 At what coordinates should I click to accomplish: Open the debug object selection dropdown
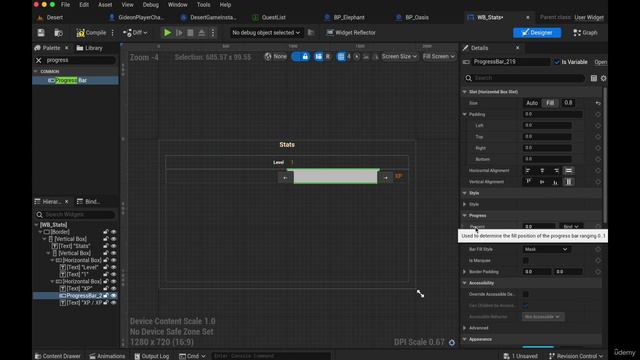(266, 33)
